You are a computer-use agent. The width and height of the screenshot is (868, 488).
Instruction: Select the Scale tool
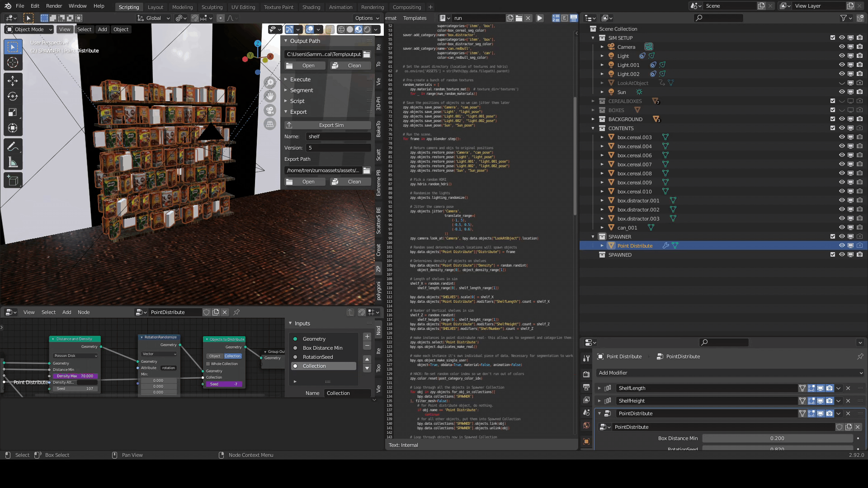pyautogui.click(x=13, y=113)
